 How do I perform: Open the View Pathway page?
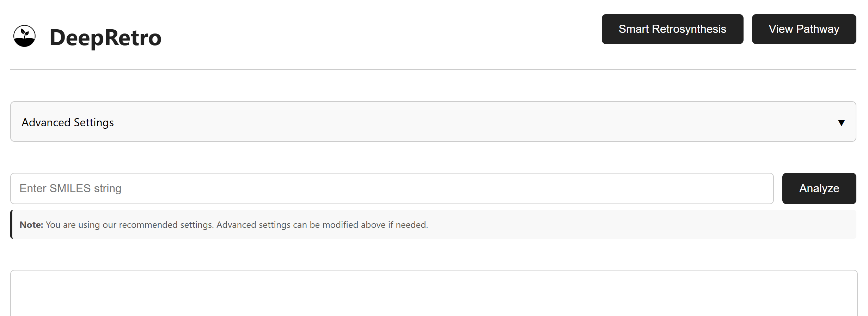pyautogui.click(x=804, y=29)
